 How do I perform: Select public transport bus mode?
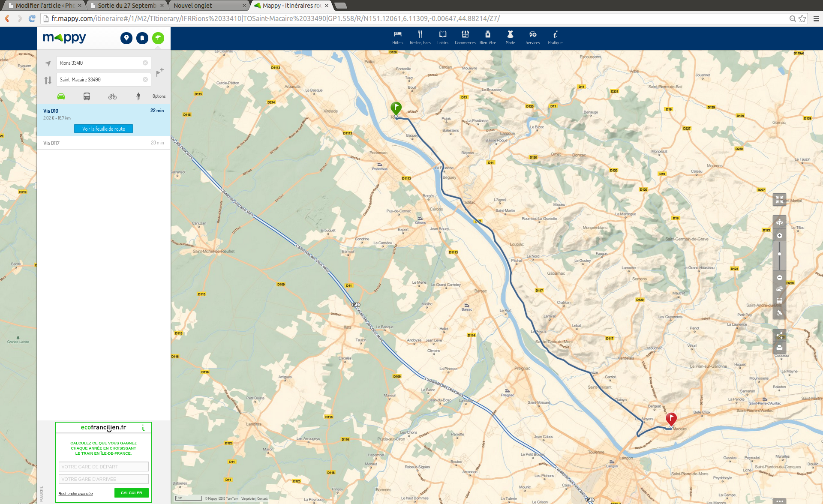87,96
